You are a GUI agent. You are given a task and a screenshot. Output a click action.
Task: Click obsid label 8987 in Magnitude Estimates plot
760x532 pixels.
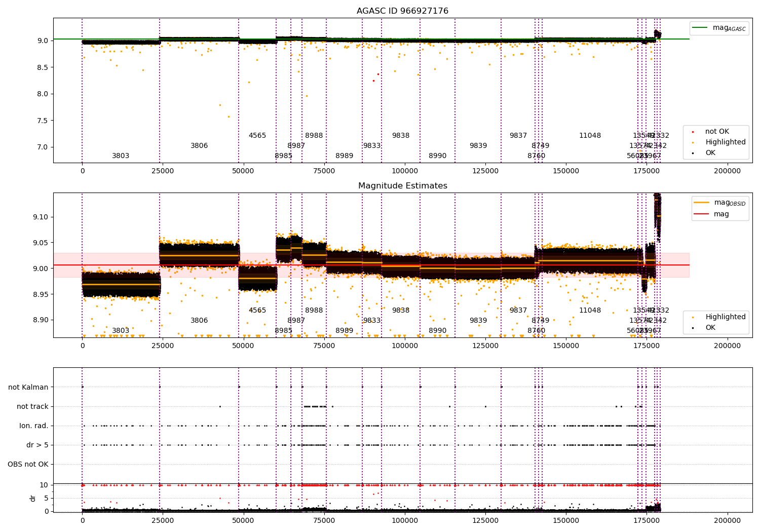pyautogui.click(x=296, y=321)
